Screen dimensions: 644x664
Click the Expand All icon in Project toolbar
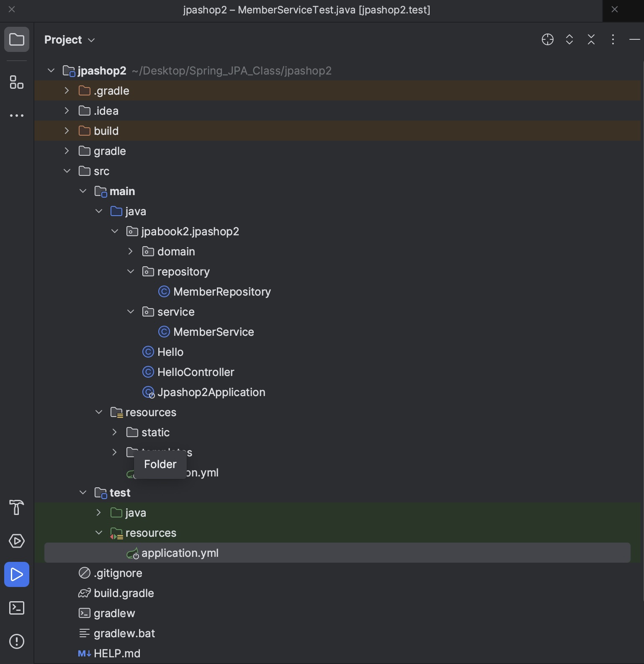point(569,40)
